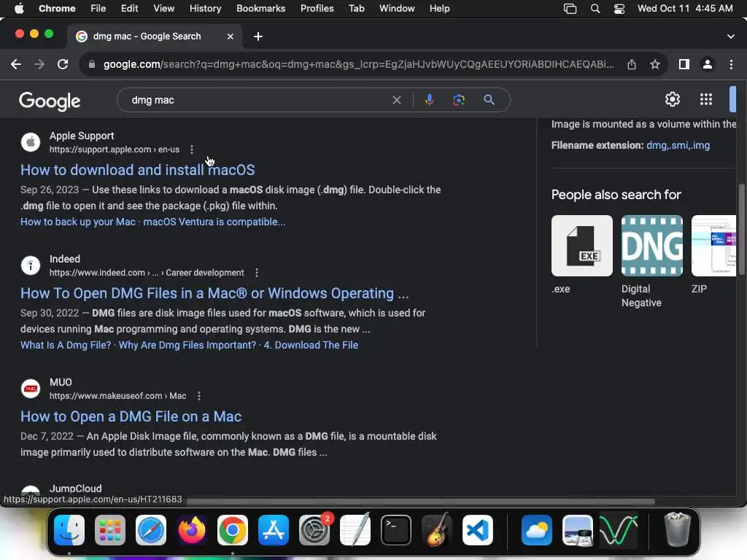Click the Apple Support favicon
Screen dimensions: 747x560
coord(31,142)
